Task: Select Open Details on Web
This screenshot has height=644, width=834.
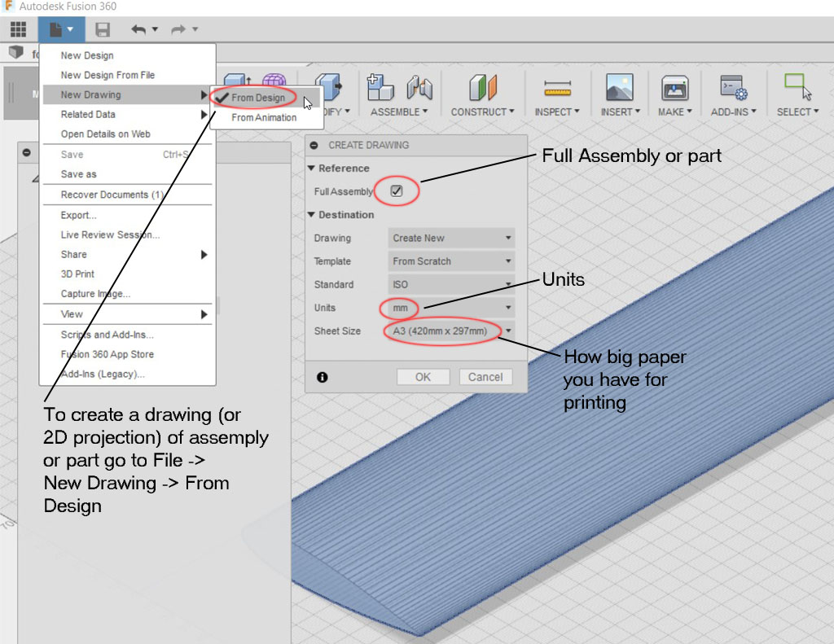Action: 128,134
